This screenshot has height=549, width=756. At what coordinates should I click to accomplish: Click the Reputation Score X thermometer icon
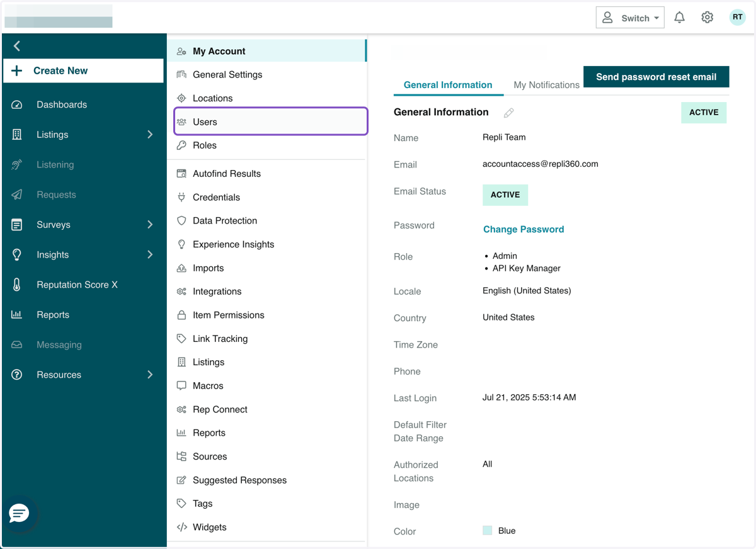click(x=17, y=285)
